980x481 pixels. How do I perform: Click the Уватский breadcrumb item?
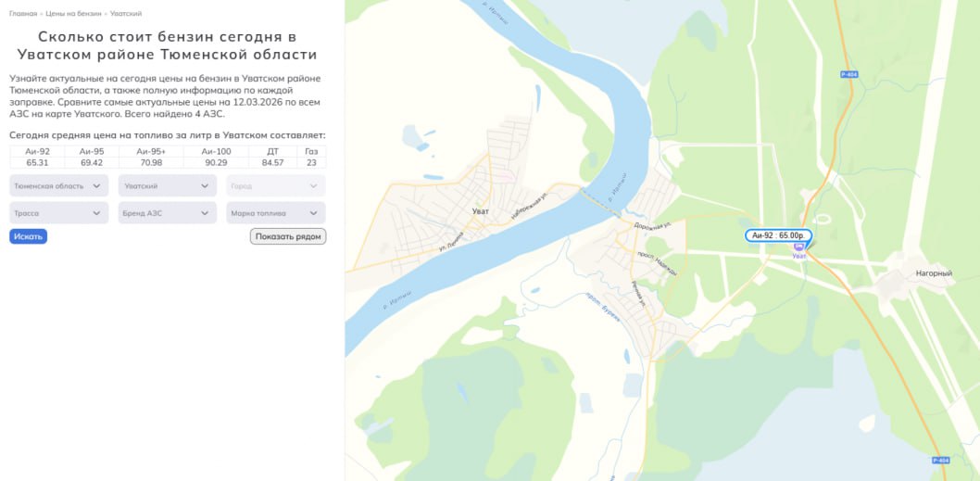pos(126,14)
